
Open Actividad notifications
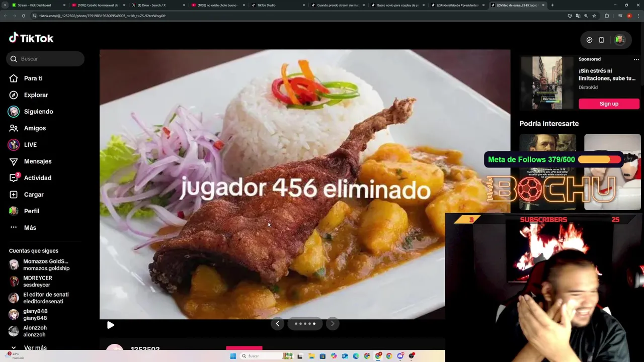(x=31, y=178)
